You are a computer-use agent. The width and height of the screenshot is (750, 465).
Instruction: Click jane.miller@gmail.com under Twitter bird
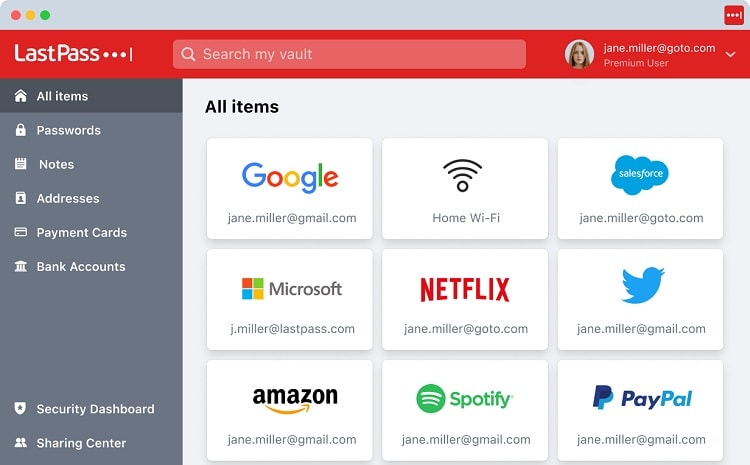(641, 329)
